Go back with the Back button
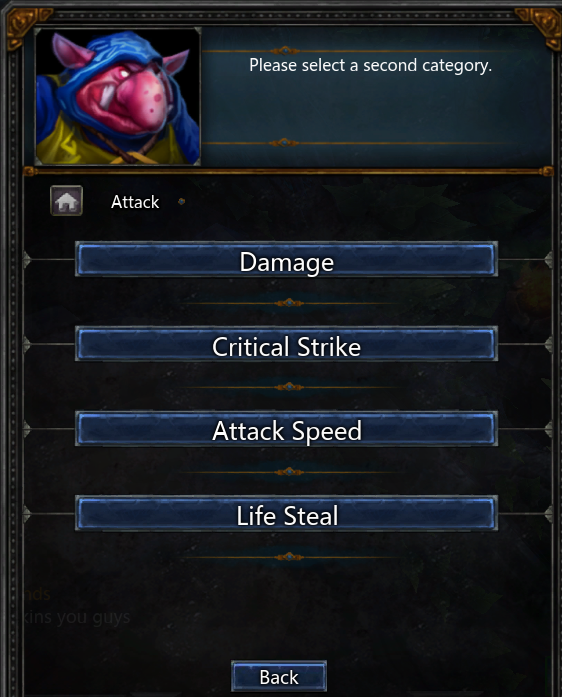 click(279, 677)
